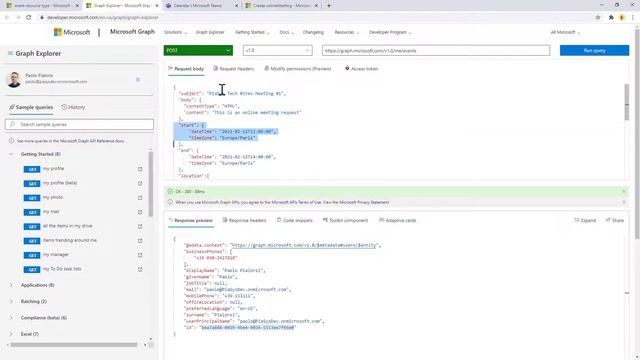Screen dimensions: 640x360
Task: Go back using the browser back arrow
Action: click(x=7, y=18)
